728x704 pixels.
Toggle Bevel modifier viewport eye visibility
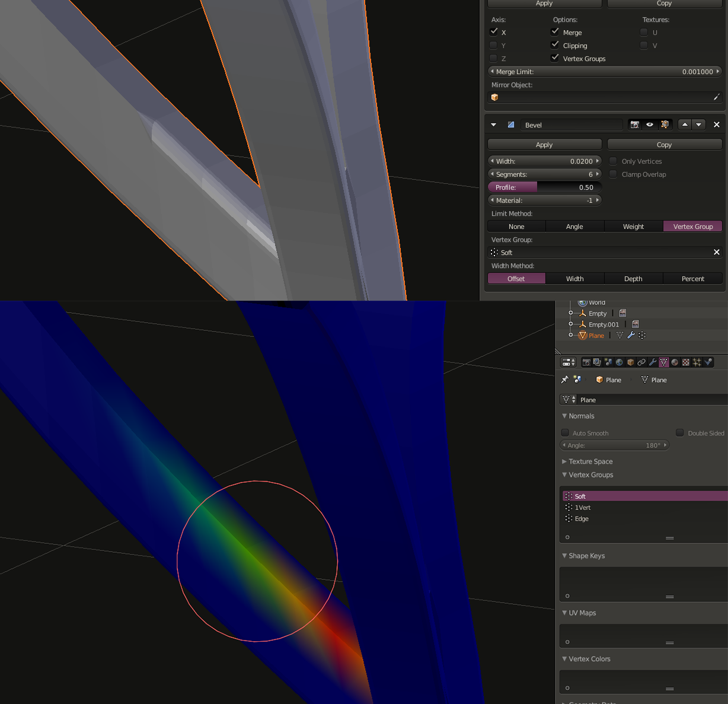(650, 125)
